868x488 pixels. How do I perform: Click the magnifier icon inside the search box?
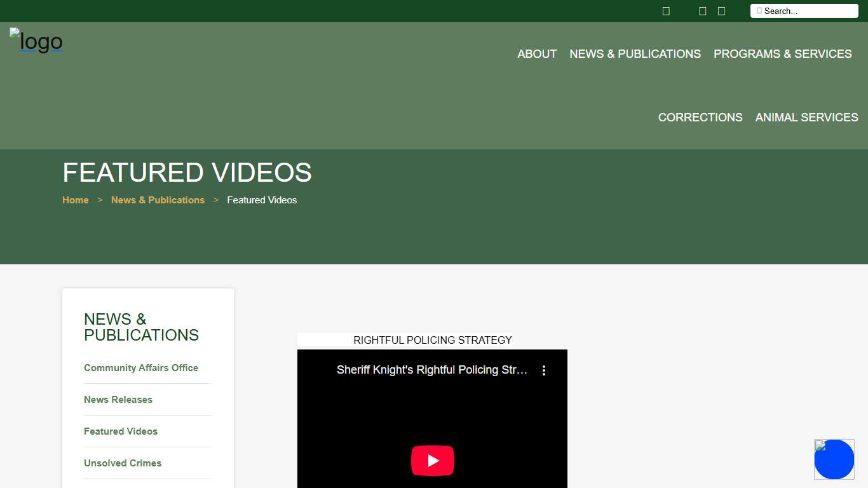tap(759, 11)
